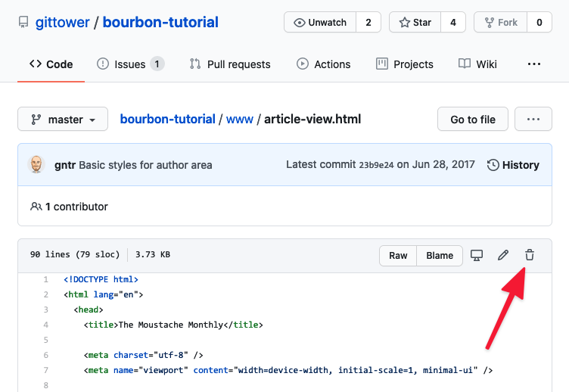Screen dimensions: 569x392
Task: View Raw file contents
Action: click(398, 255)
